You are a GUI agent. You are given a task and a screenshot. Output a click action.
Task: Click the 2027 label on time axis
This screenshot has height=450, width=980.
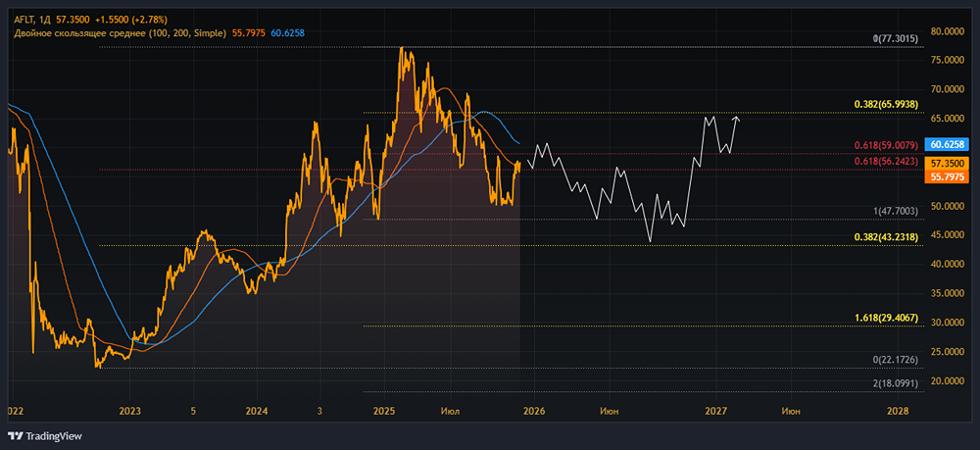tap(715, 412)
